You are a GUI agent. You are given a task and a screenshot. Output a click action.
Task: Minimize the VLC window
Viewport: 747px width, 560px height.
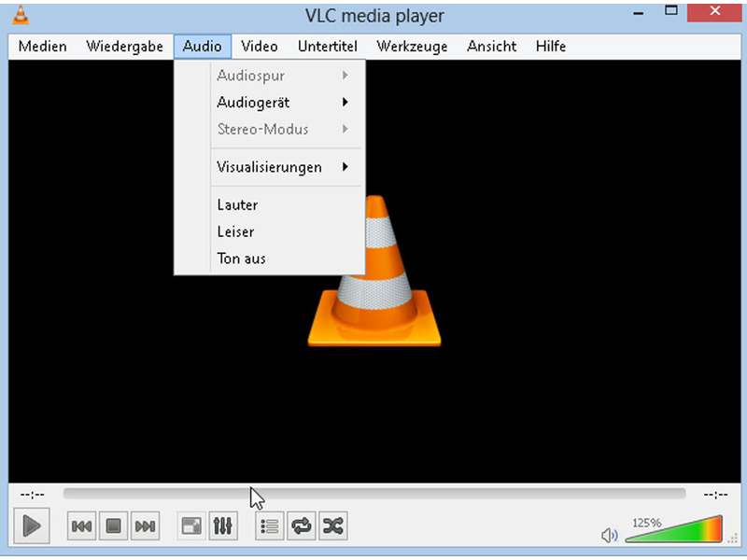pyautogui.click(x=639, y=13)
